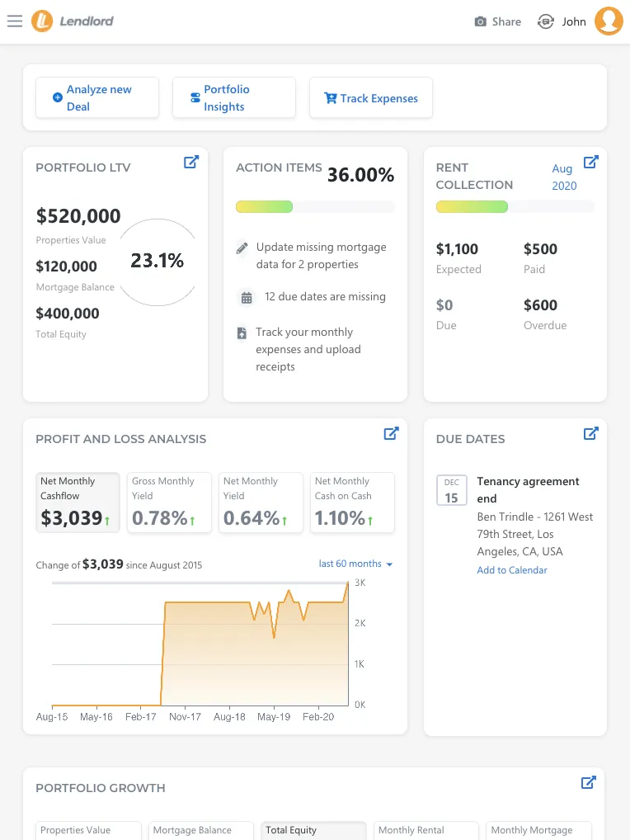Click the 23.1% LTV circle gauge
This screenshot has height=840, width=630.
157,262
